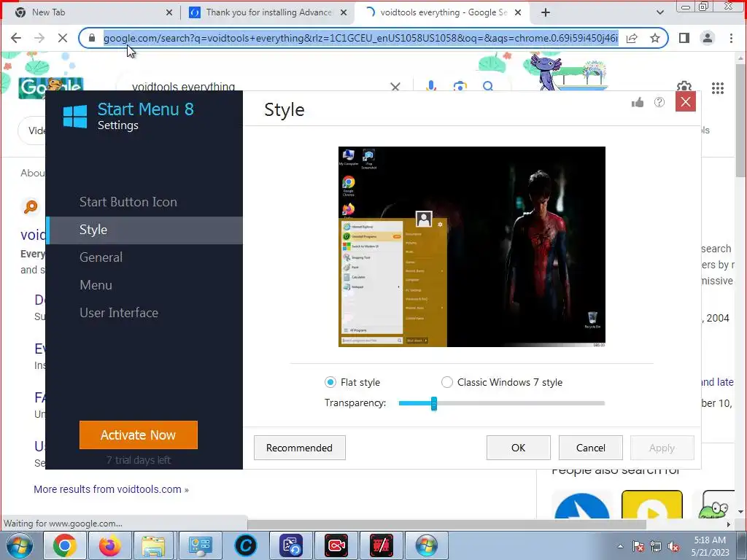Click the red screen recorder taskbar icon
Image resolution: width=747 pixels, height=560 pixels.
pos(336,545)
